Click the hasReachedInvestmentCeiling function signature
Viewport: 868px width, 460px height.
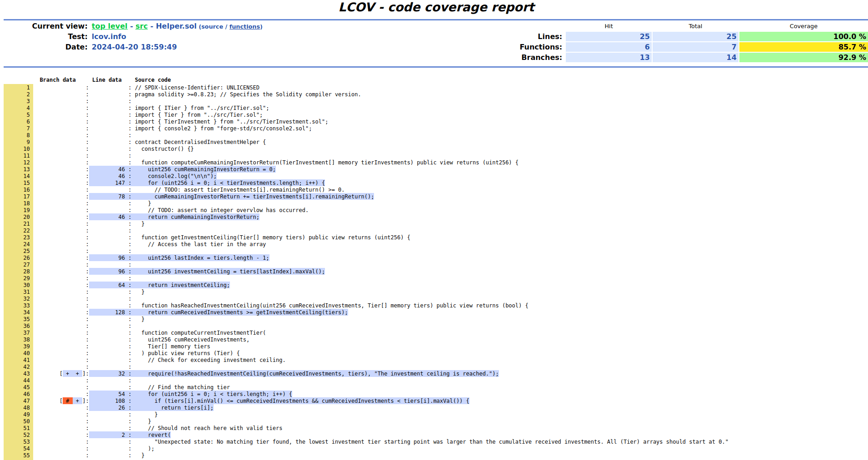[x=335, y=306]
